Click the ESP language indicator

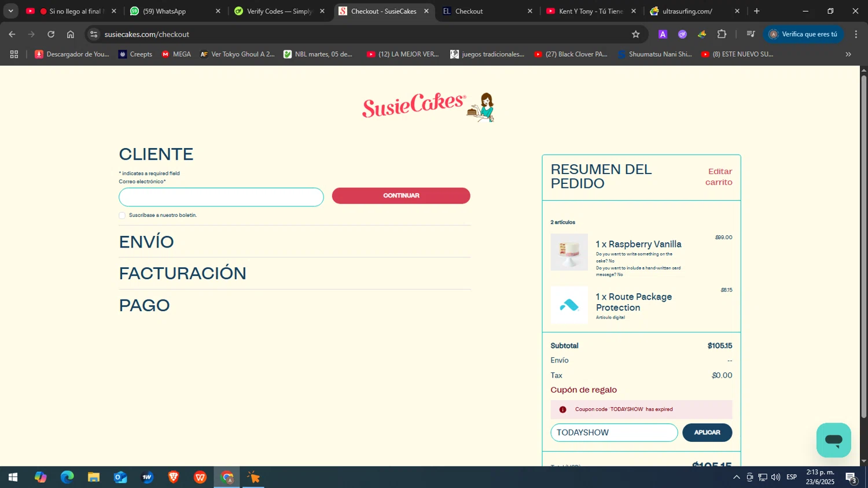point(792,477)
